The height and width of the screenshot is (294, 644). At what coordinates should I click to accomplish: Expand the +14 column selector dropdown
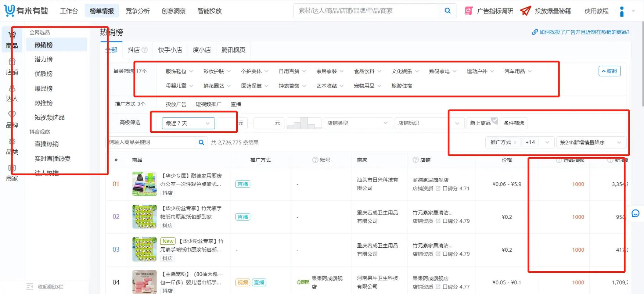pyautogui.click(x=547, y=143)
